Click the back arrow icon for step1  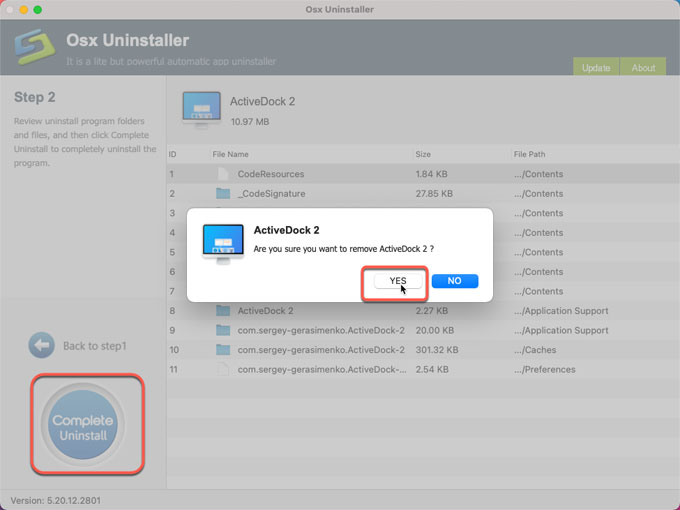[41, 345]
